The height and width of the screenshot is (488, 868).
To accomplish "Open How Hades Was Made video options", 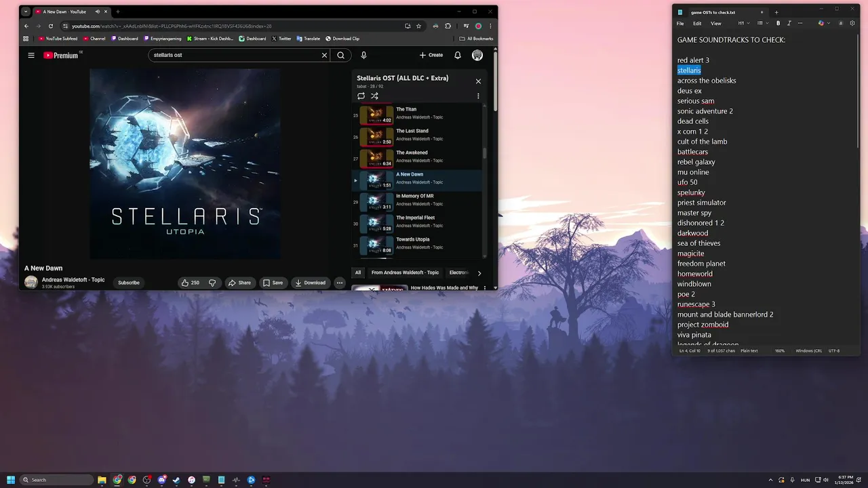I will point(484,288).
